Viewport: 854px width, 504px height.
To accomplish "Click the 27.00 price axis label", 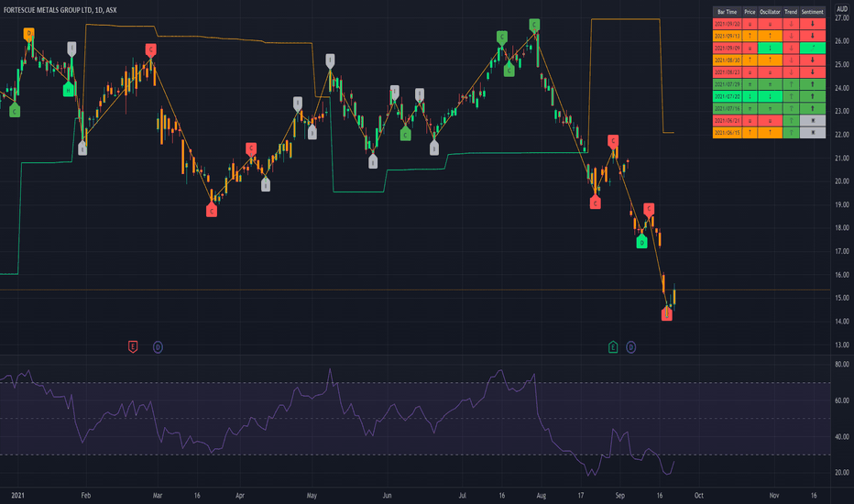I will (842, 18).
